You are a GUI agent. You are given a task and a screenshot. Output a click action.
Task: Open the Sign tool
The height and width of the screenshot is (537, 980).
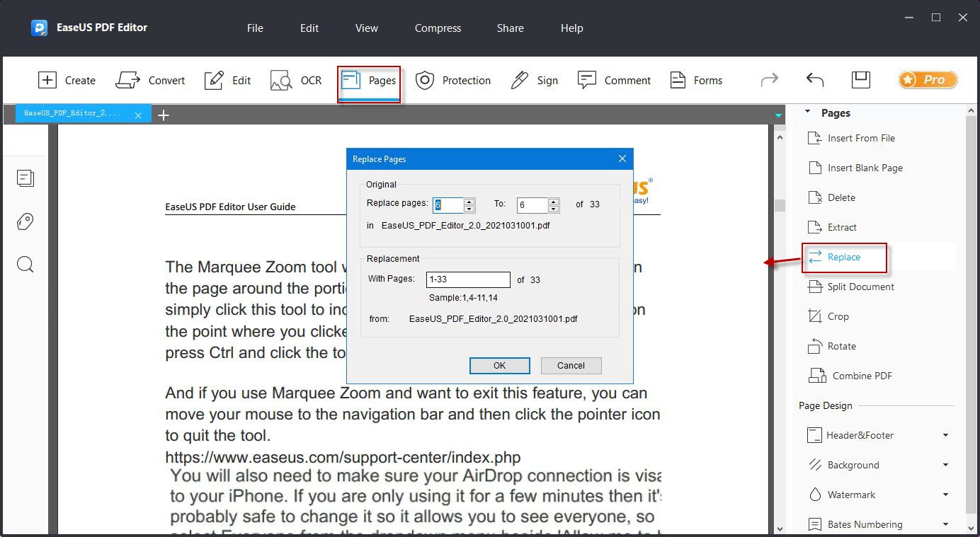point(535,80)
